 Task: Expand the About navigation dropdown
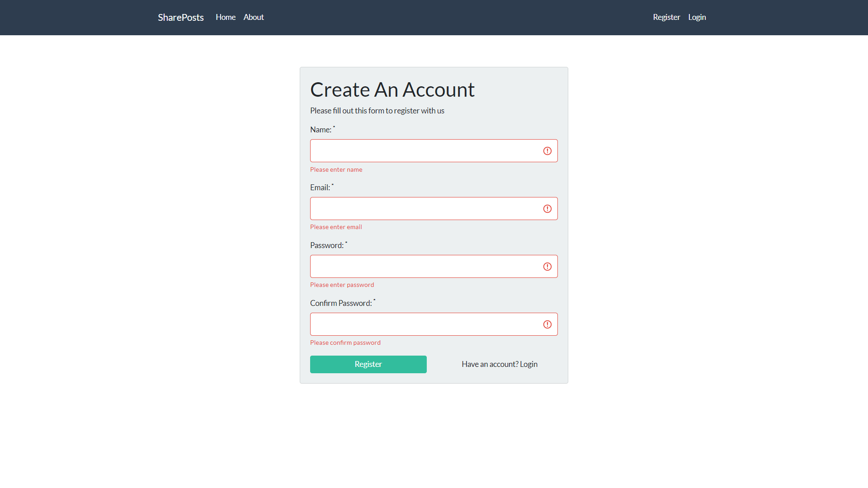[253, 17]
